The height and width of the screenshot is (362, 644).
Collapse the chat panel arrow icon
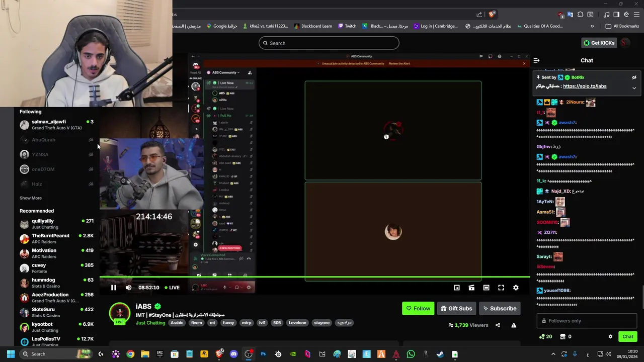(536, 60)
